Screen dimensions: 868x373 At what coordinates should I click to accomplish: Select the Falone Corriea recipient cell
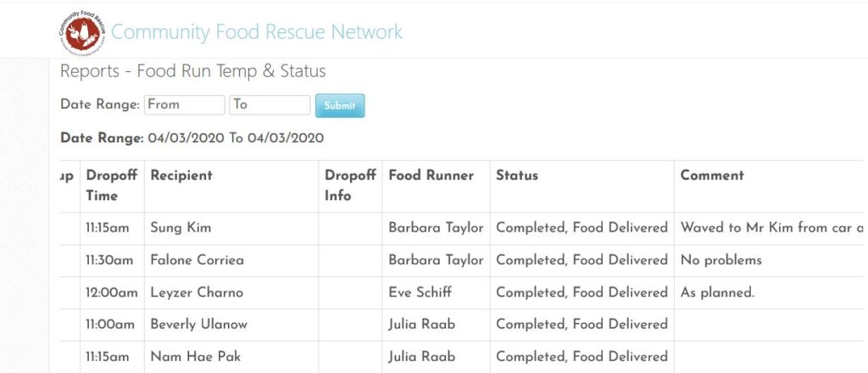tap(231, 260)
